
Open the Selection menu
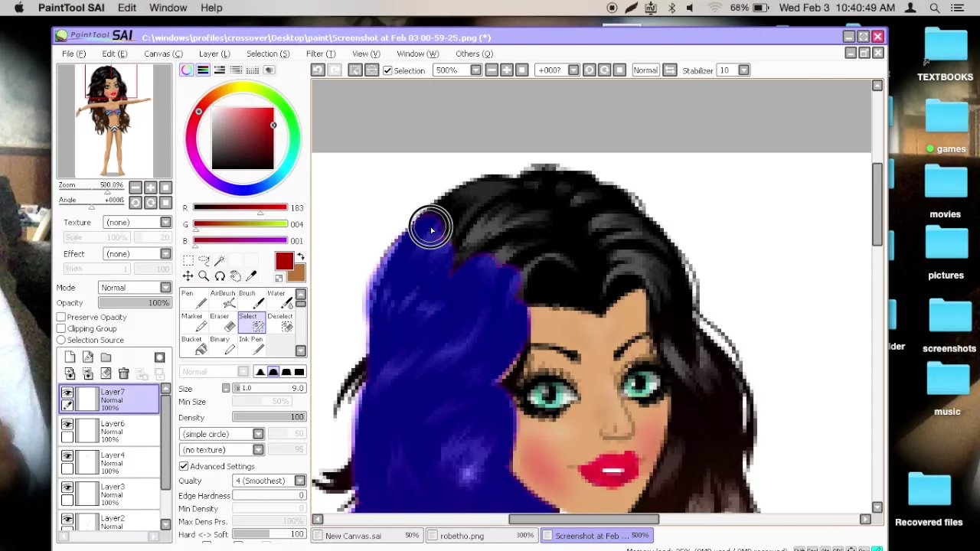(268, 54)
